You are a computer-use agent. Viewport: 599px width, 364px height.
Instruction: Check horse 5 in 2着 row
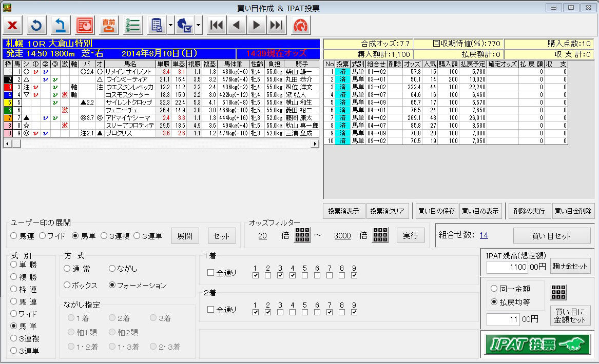[x=305, y=312]
